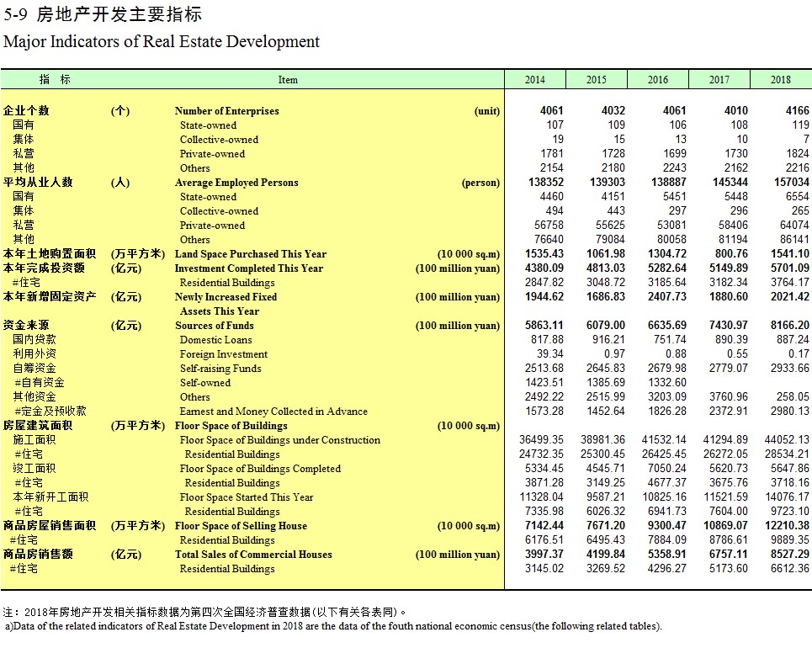Click the '指 标' header cell
Image resolution: width=812 pixels, height=648 pixels.
[55, 79]
